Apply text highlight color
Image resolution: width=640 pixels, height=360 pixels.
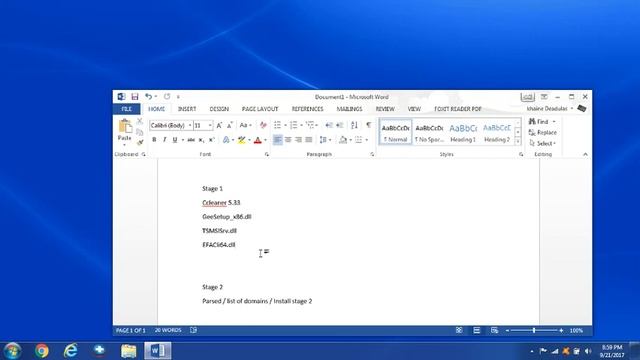[x=241, y=140]
